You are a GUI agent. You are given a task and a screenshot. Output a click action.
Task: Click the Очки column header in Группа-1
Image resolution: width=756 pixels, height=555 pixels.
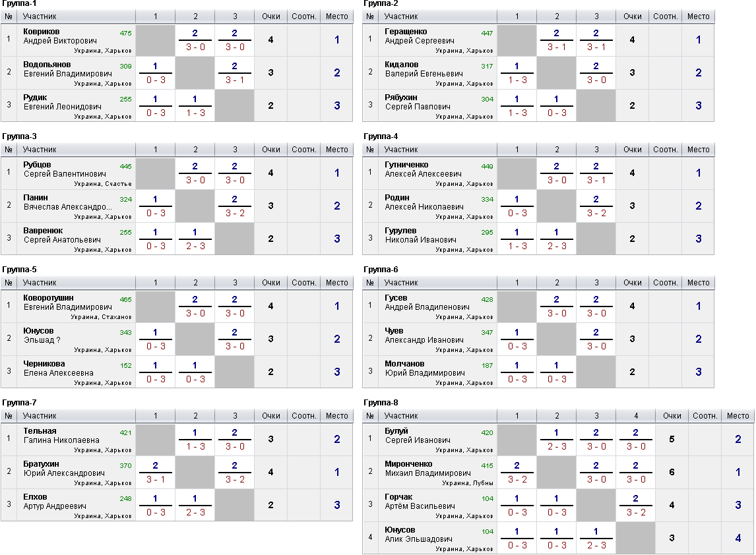tap(270, 16)
